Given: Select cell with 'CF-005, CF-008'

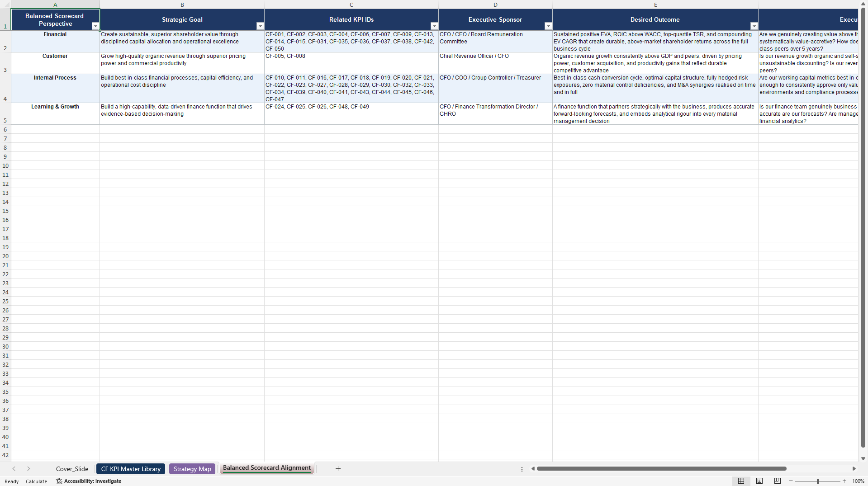Looking at the screenshot, I should point(351,63).
